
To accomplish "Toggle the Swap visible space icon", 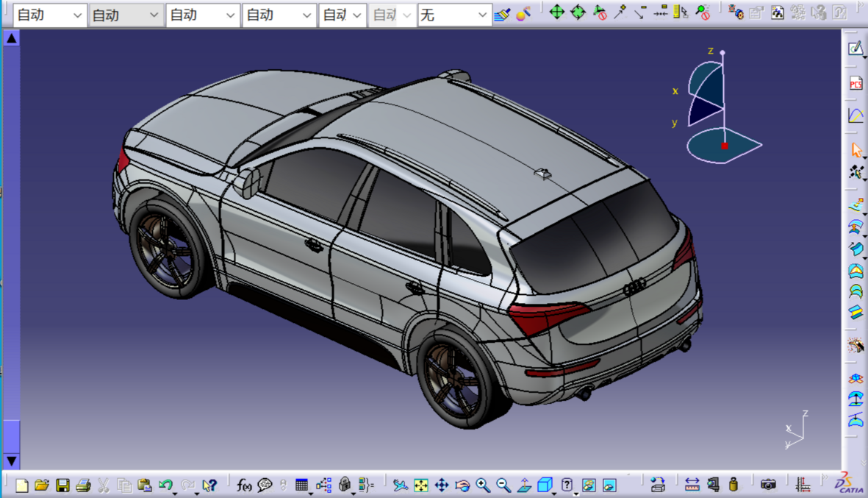I will [x=609, y=485].
